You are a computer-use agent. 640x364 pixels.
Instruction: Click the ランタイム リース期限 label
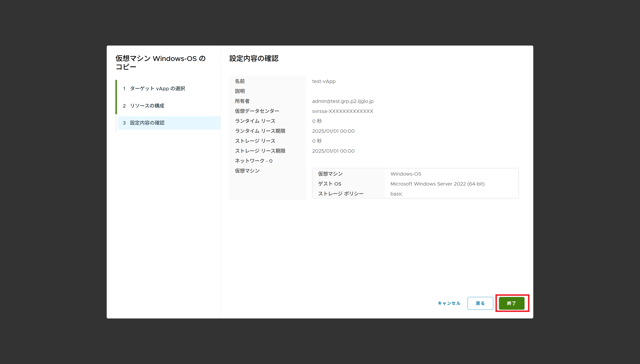[260, 131]
